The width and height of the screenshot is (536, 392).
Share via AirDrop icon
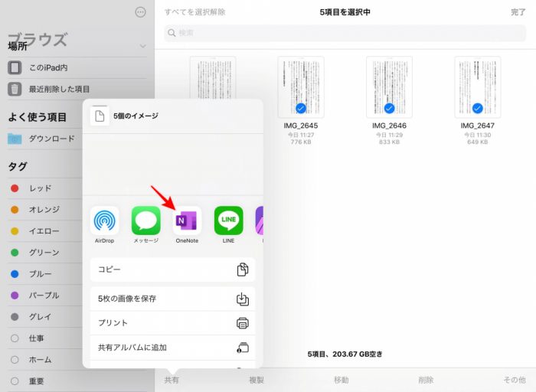(105, 220)
